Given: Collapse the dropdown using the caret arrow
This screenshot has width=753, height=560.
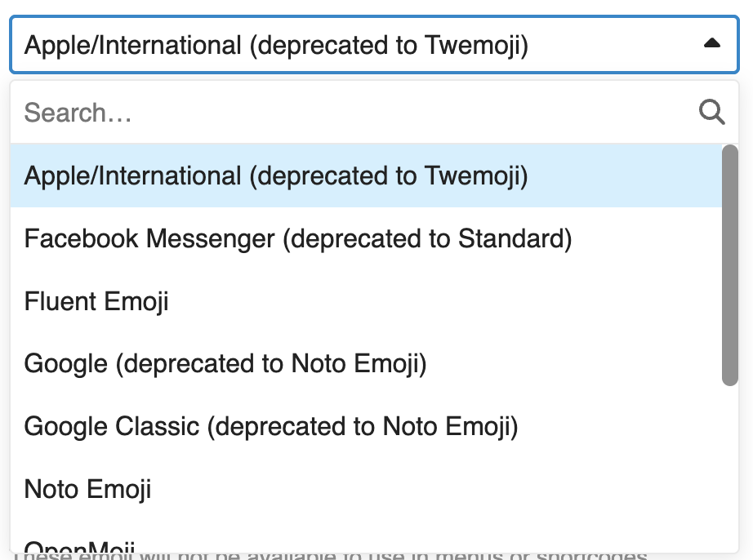Looking at the screenshot, I should (711, 44).
